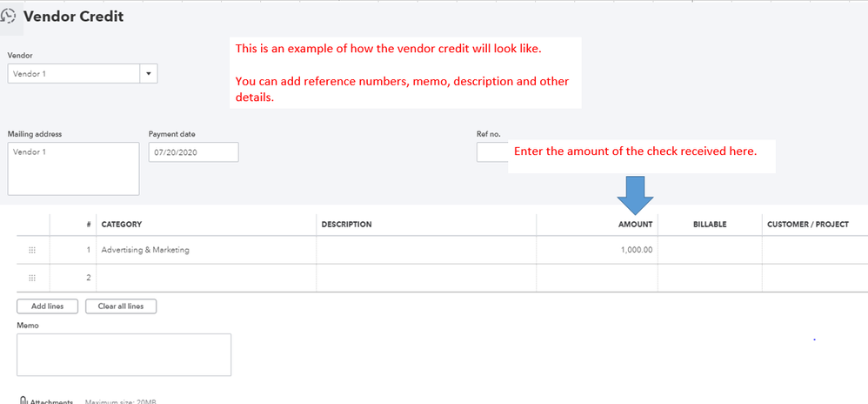Open the Advertising & Marketing category cell

206,250
